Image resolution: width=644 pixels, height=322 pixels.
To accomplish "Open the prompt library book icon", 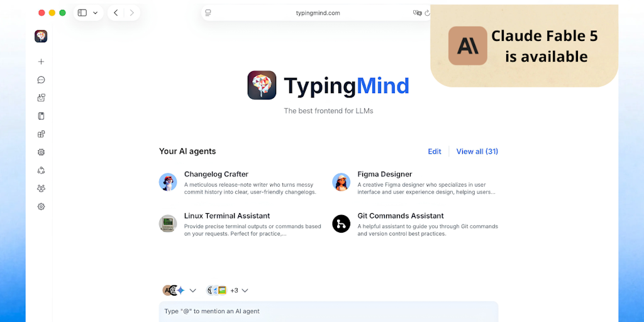I will [41, 116].
